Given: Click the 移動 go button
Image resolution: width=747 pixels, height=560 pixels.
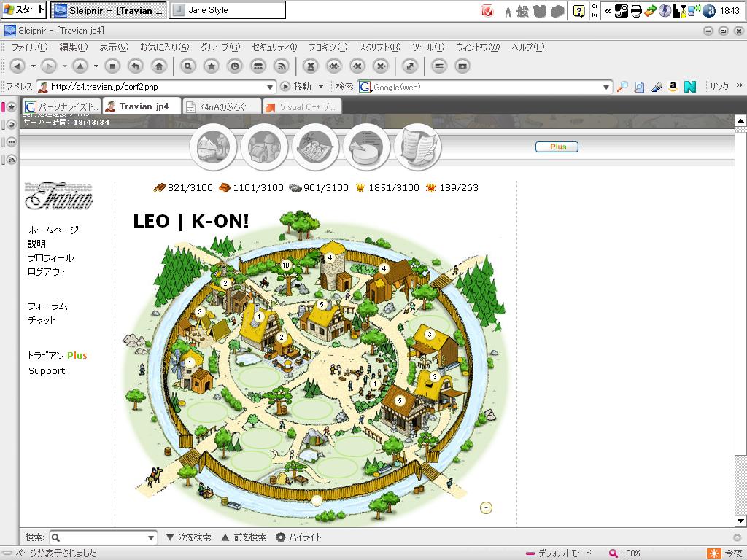Looking at the screenshot, I should (296, 87).
